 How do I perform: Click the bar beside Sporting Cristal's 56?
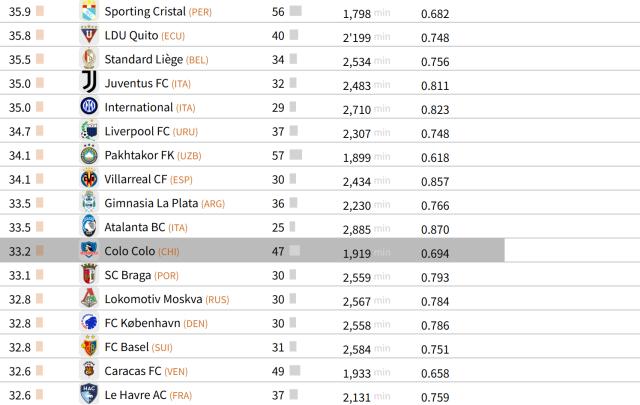[x=295, y=12]
